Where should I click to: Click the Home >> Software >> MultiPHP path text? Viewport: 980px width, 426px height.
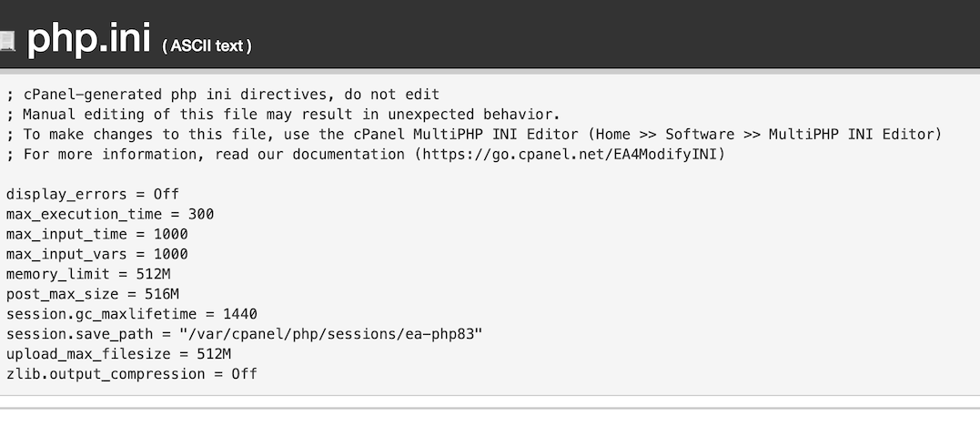(x=733, y=135)
